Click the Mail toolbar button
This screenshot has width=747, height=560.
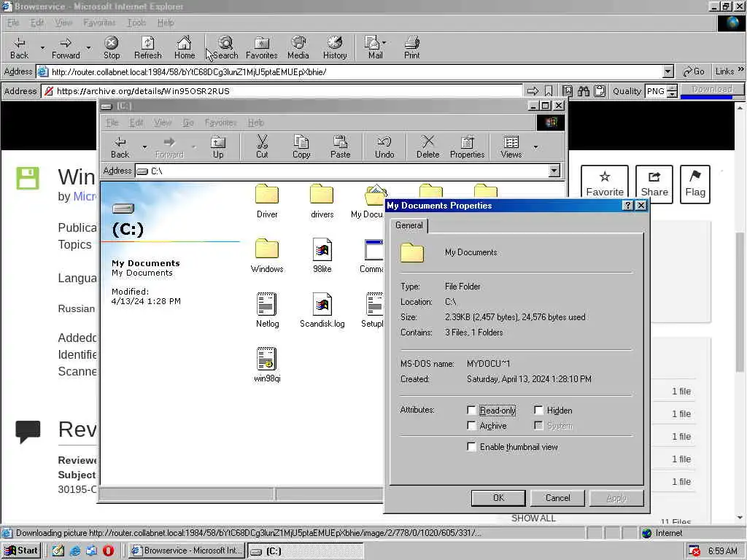coord(375,47)
